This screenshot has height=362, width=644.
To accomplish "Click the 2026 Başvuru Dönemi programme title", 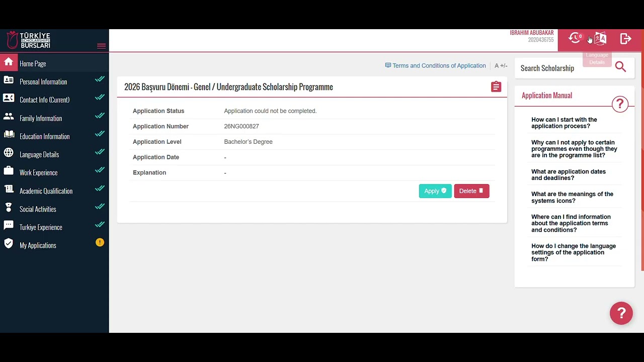I will pyautogui.click(x=228, y=87).
